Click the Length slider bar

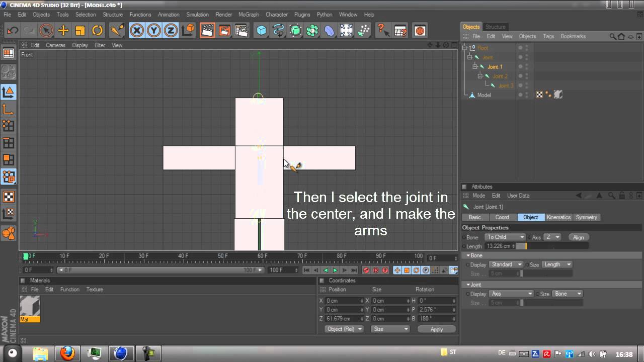(552, 246)
